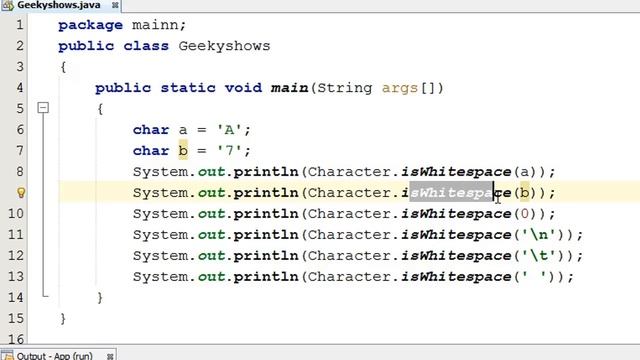Click the Java file icon on Geekyshows.java tab
This screenshot has height=360, width=640.
8,5
